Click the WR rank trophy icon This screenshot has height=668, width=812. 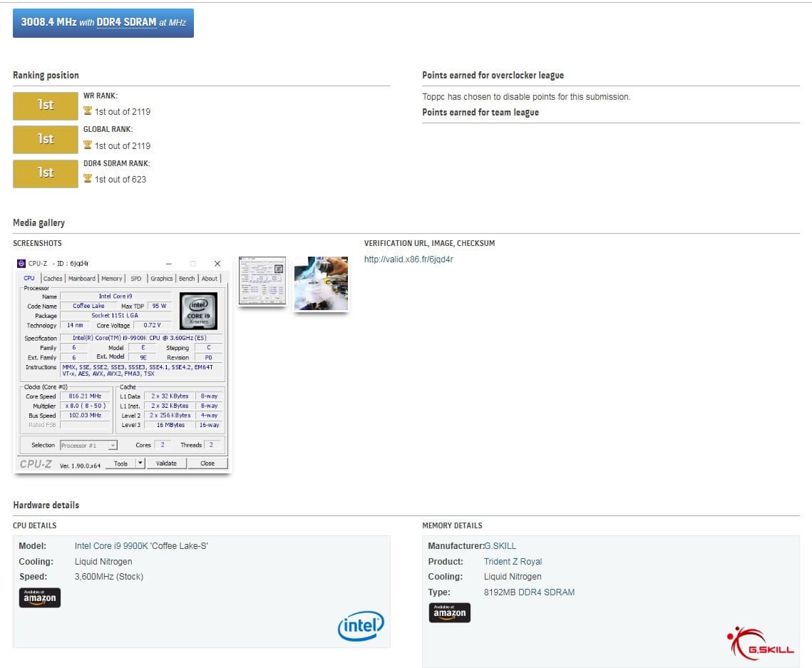[88, 111]
